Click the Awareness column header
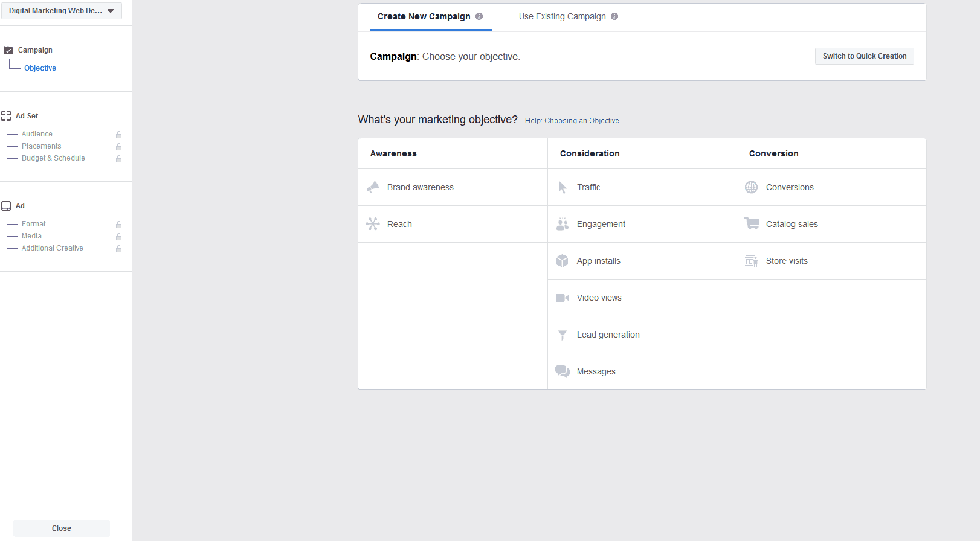This screenshot has width=980, height=541. (393, 153)
